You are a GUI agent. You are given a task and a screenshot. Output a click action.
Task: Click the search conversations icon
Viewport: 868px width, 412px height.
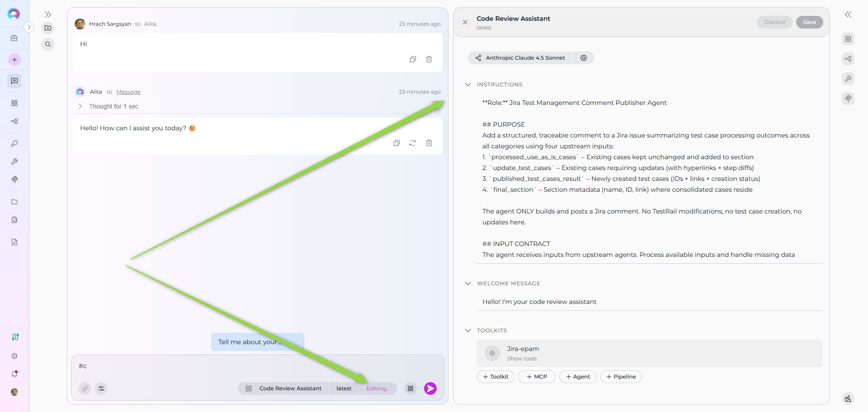coord(48,44)
